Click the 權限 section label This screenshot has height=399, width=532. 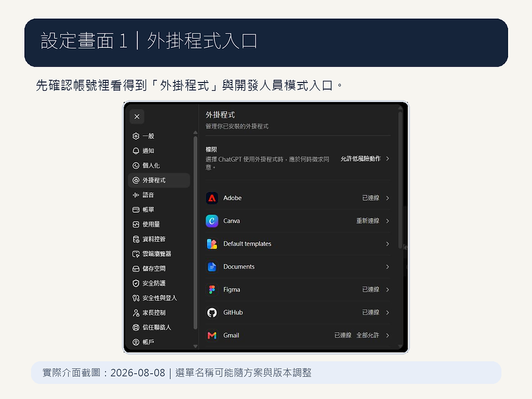(x=211, y=149)
